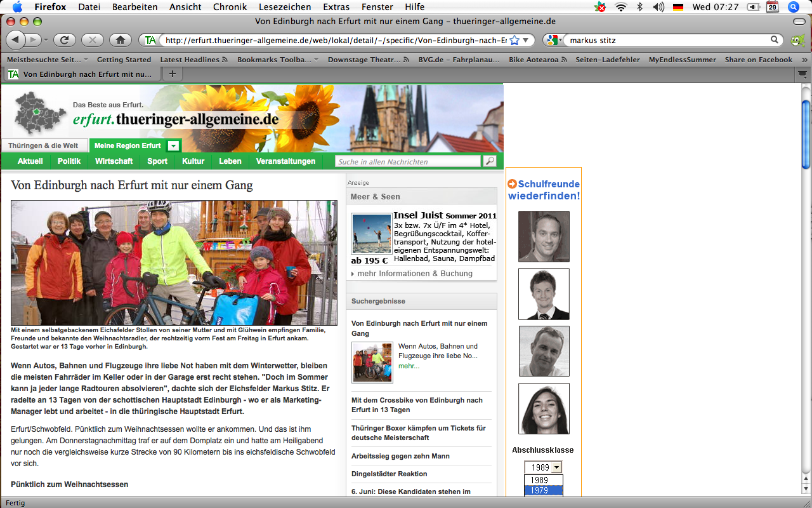Open the Kultur navigation section
The height and width of the screenshot is (508, 812).
tap(193, 161)
